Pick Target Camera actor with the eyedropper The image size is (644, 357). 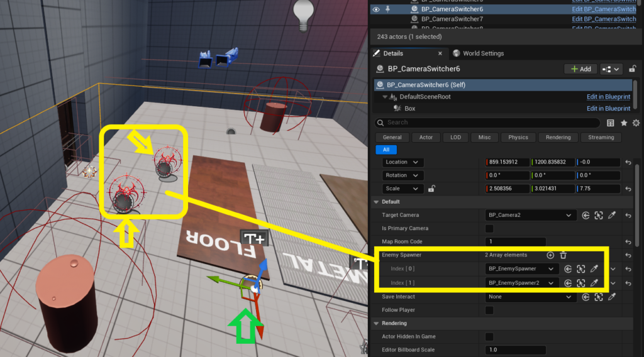pos(612,215)
